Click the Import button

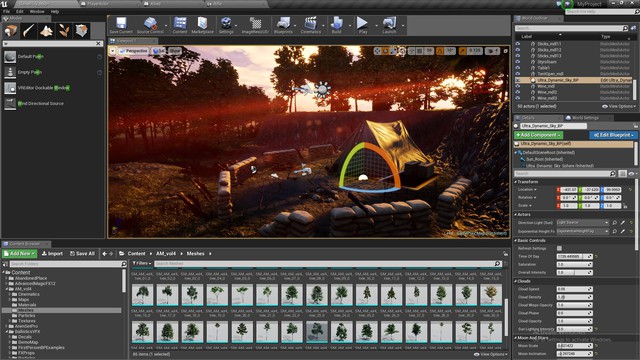coord(52,253)
